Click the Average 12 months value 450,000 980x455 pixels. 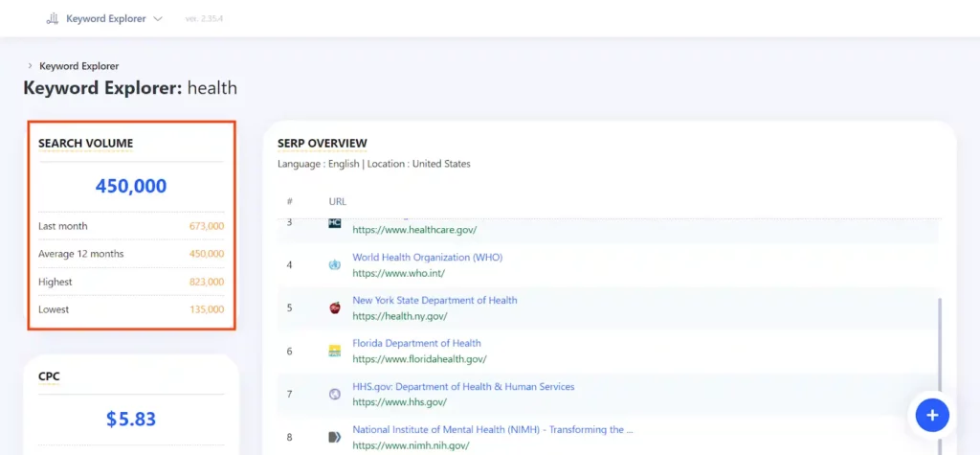point(207,254)
